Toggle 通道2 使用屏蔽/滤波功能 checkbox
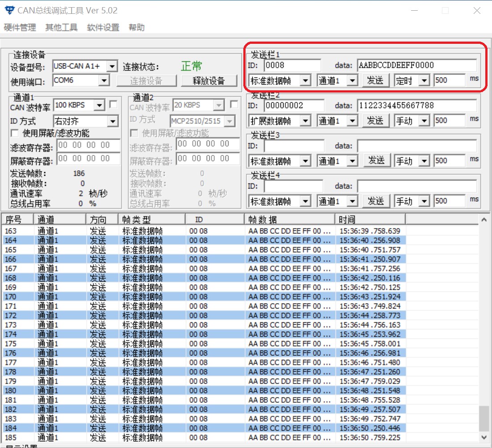Screen dimensions: 492x448 (x=134, y=133)
